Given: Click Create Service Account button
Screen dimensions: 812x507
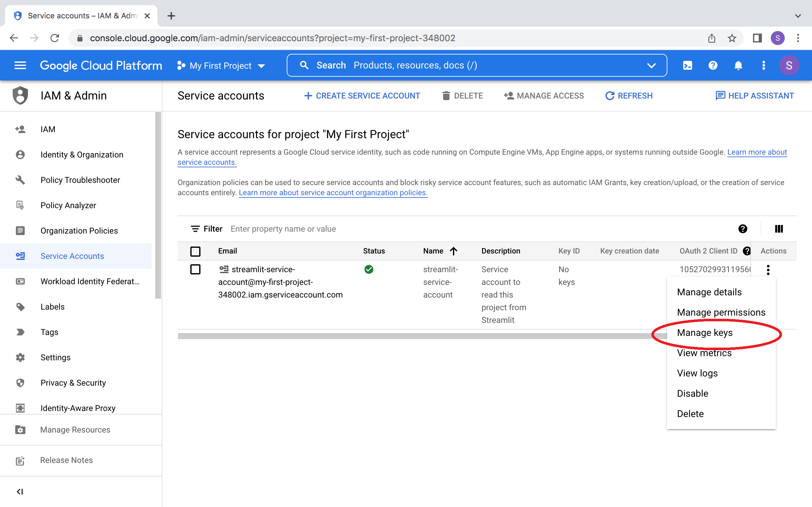Looking at the screenshot, I should (362, 96).
